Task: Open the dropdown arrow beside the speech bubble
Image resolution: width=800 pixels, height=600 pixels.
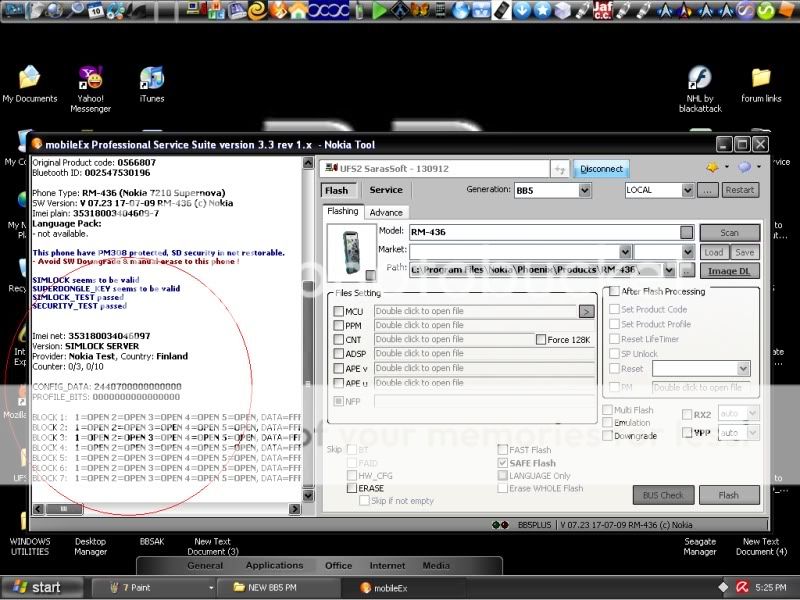Action: tap(759, 167)
